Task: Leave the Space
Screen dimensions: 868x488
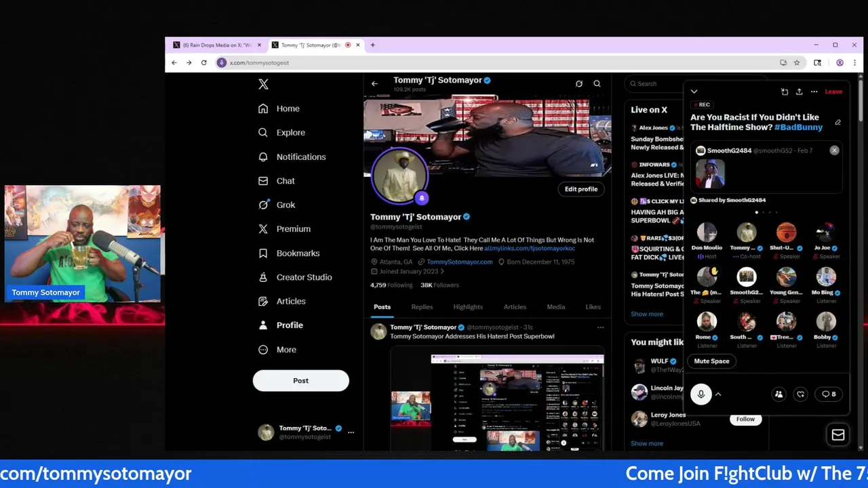Action: 833,91
